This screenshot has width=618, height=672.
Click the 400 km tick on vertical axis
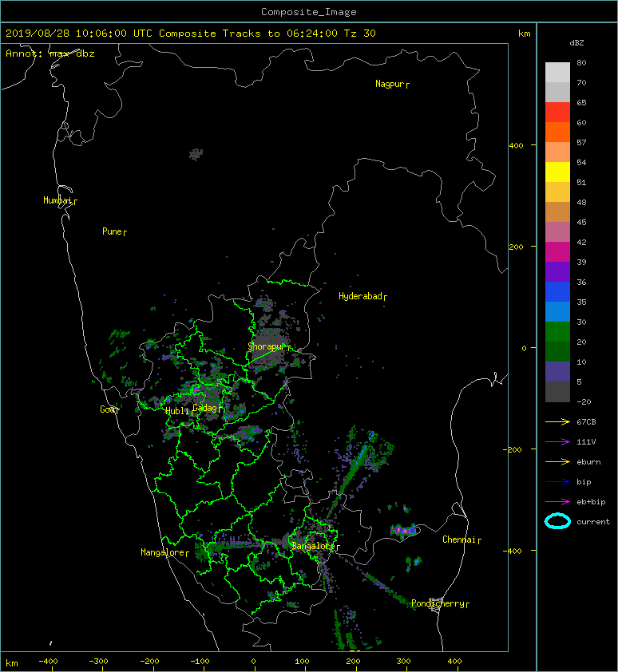[x=516, y=146]
